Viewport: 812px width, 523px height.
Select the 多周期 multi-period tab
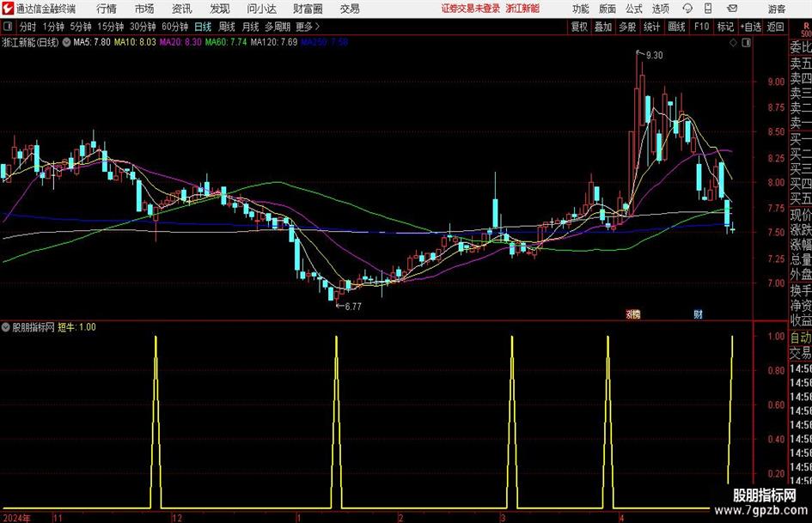(278, 27)
